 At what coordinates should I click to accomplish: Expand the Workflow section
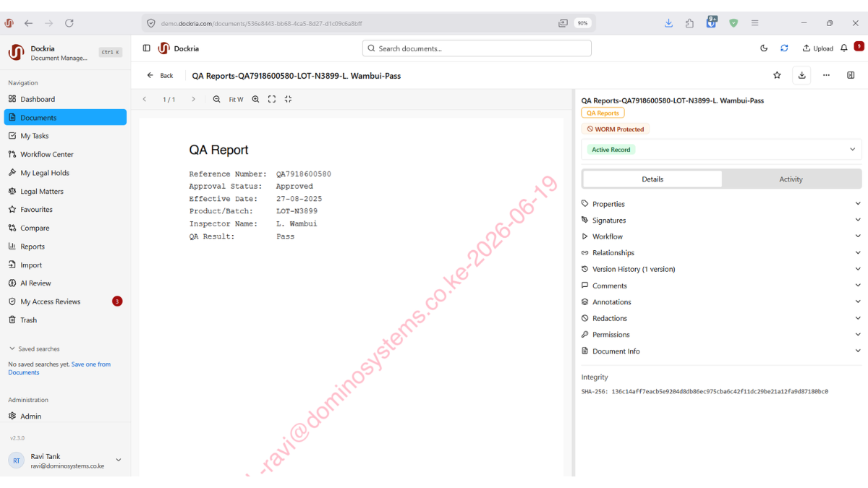point(721,236)
